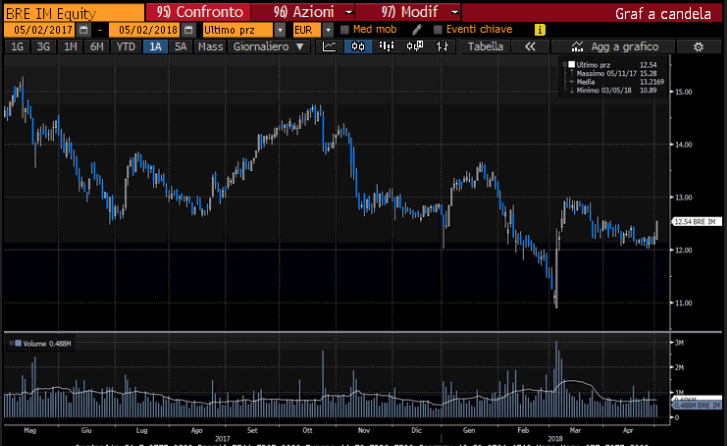Expand Azioni menu arrow
The width and height of the screenshot is (727, 446).
tap(349, 12)
